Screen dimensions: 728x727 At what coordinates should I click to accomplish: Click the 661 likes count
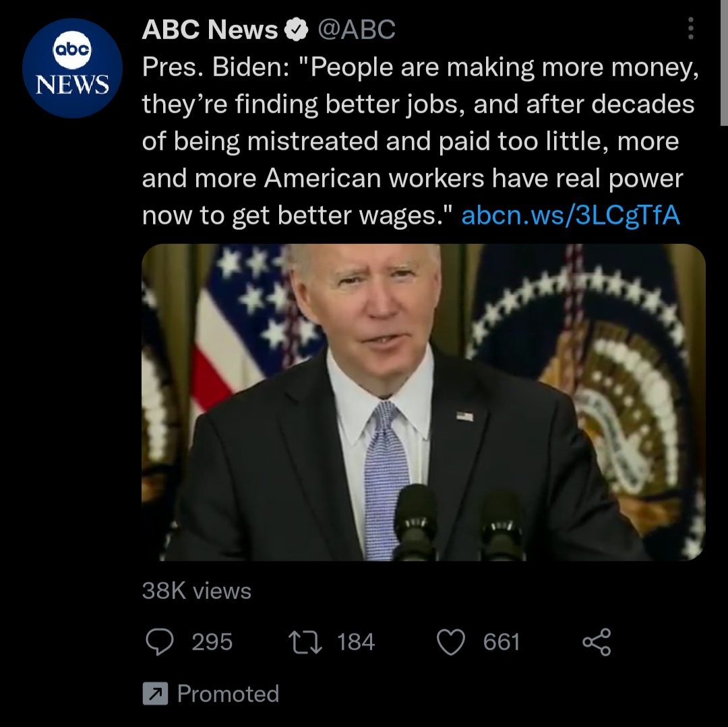[x=502, y=641]
